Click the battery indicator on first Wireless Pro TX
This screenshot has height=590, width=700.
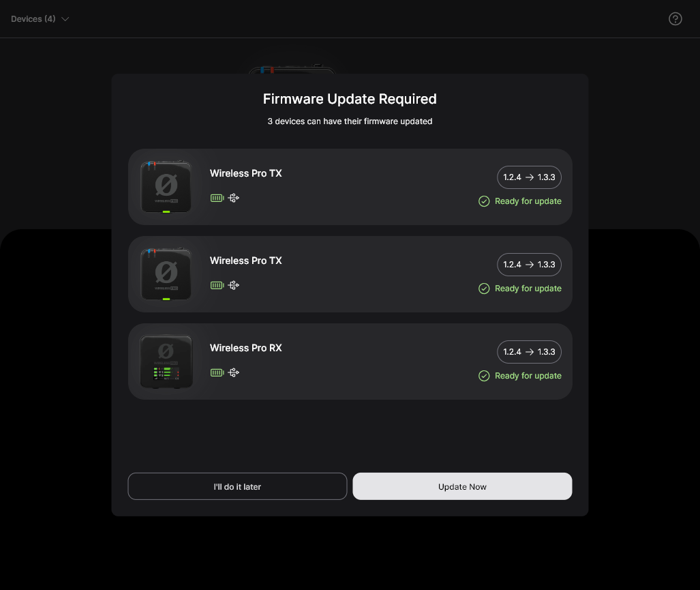pos(217,198)
